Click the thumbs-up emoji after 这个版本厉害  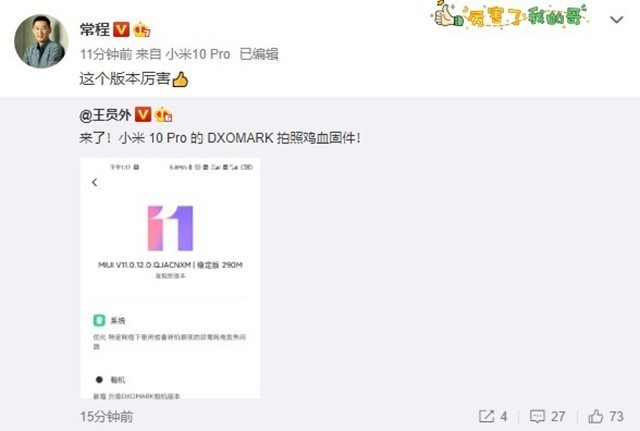tap(180, 79)
